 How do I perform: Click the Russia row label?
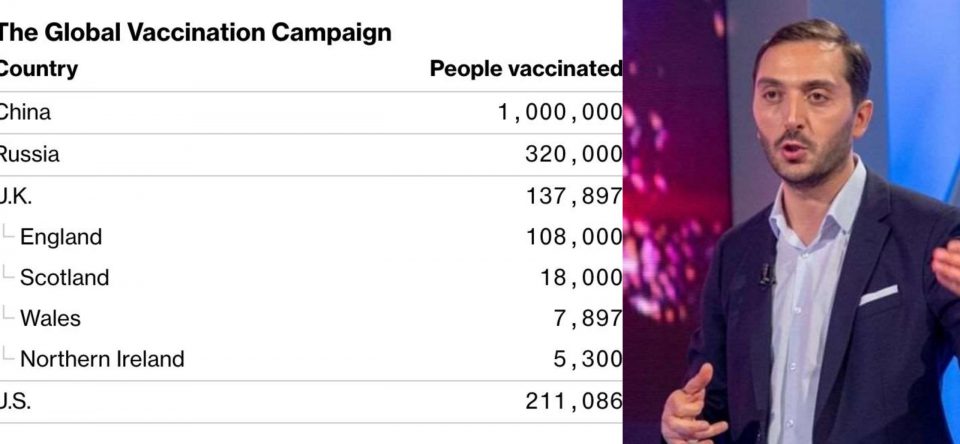29,154
